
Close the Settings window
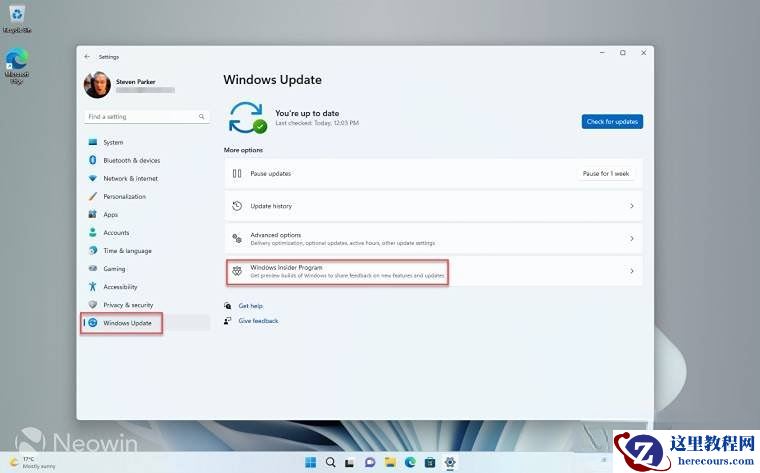point(644,53)
